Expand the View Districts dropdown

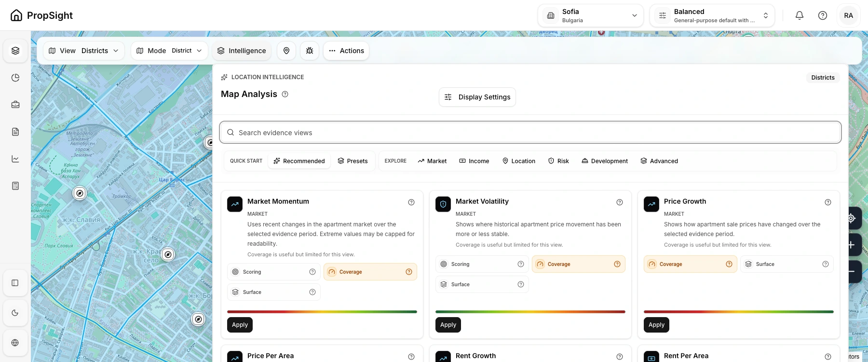(x=84, y=51)
